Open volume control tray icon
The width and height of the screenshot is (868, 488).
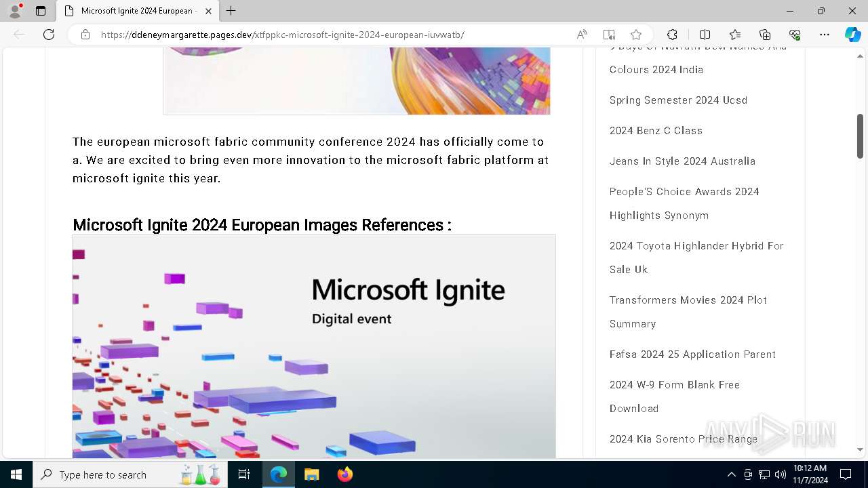click(781, 474)
